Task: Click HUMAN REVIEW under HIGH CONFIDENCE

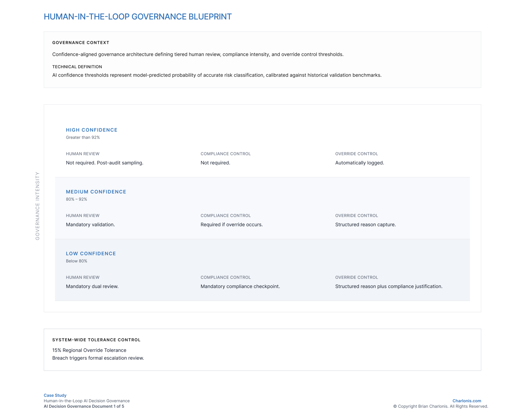Action: pos(83,153)
